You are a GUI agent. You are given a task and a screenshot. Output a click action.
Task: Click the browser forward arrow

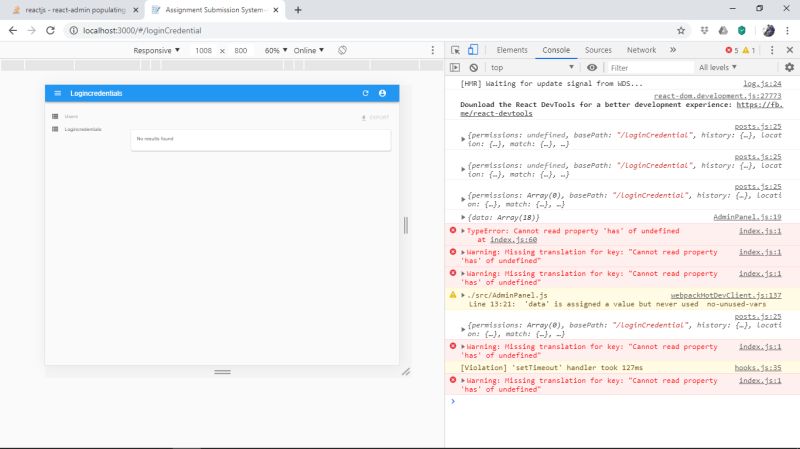tap(32, 31)
